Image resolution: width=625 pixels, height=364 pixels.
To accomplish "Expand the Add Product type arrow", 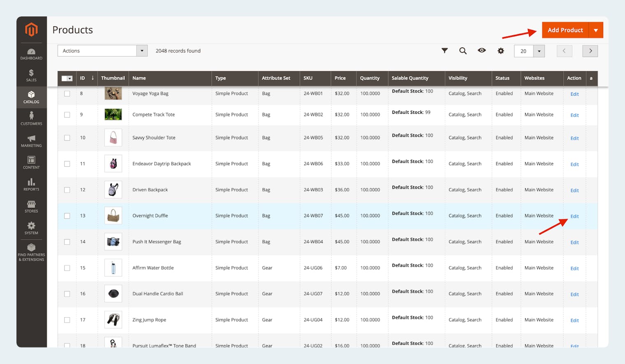I will tap(596, 30).
